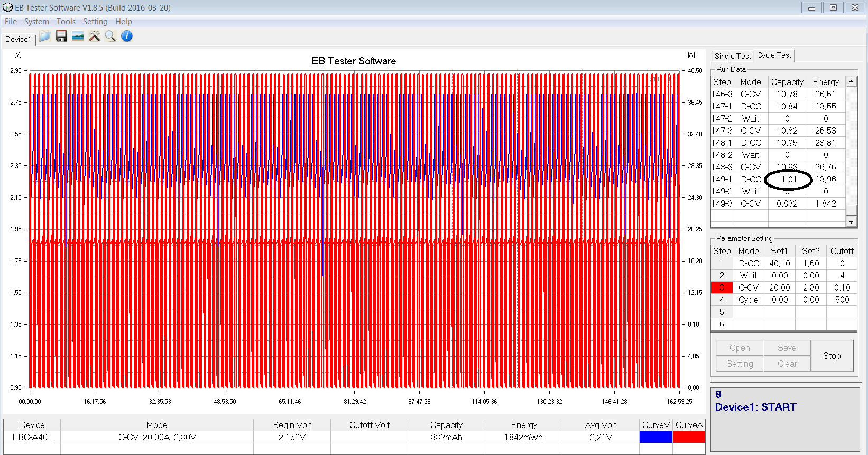
Task: Click Set2 value 1,60 for D-CC step
Action: (x=811, y=263)
